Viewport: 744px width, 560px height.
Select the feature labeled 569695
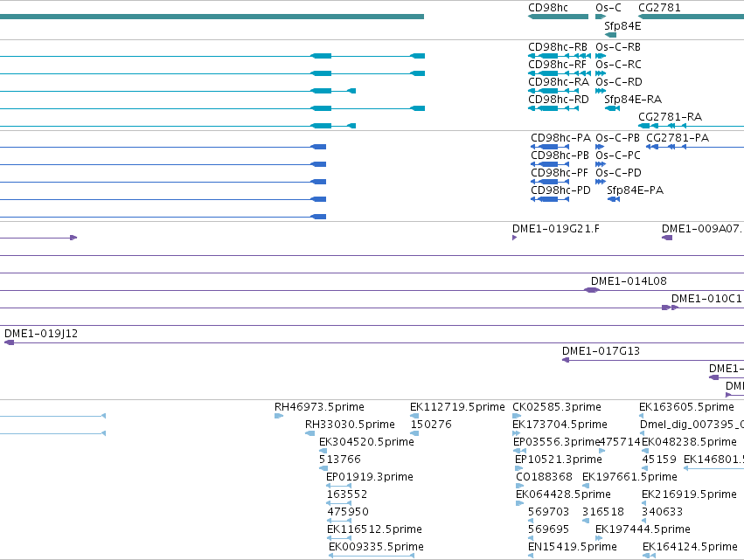coord(548,529)
